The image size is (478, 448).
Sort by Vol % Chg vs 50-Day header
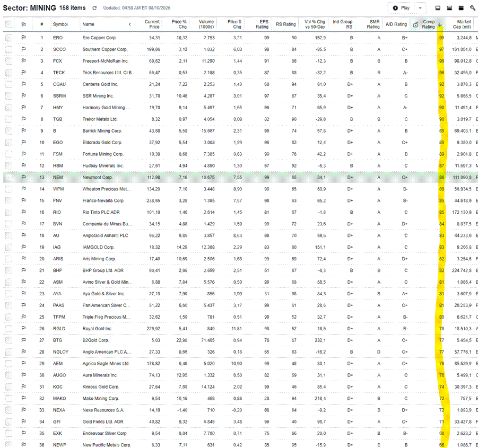click(315, 24)
